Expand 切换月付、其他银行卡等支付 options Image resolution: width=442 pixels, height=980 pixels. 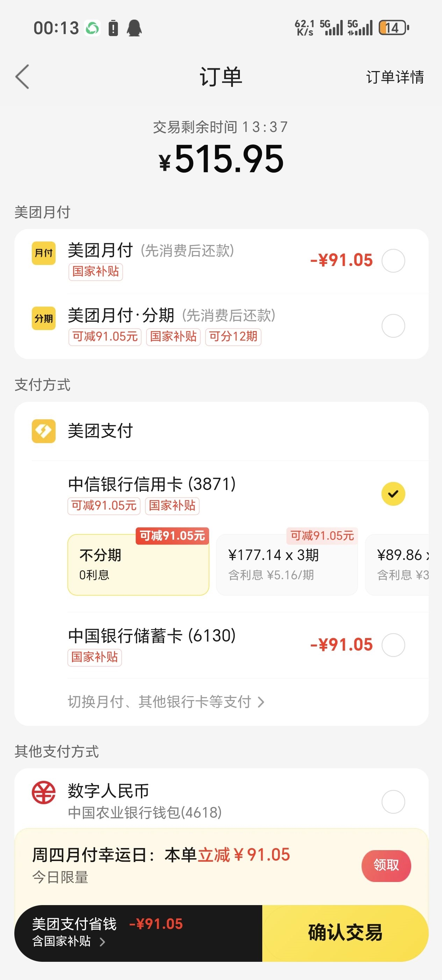166,702
